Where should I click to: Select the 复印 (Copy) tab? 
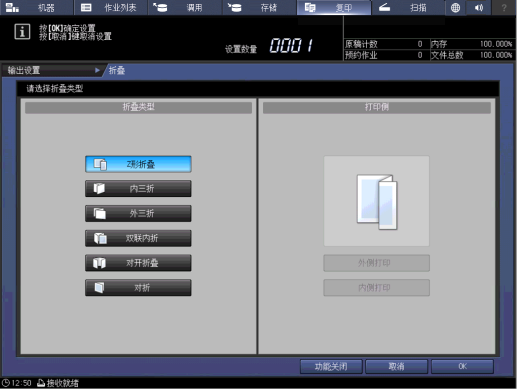(x=334, y=7)
